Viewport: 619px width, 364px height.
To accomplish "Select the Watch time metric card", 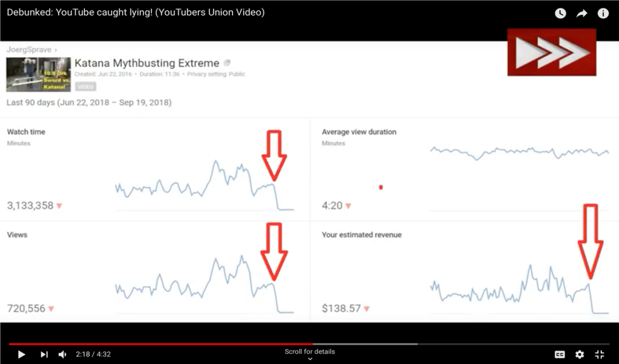I will (x=155, y=170).
